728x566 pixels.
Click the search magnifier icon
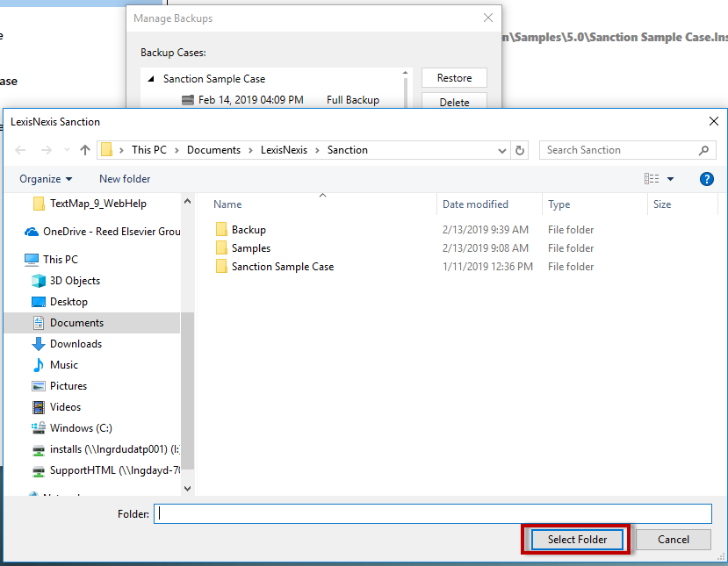pyautogui.click(x=703, y=150)
